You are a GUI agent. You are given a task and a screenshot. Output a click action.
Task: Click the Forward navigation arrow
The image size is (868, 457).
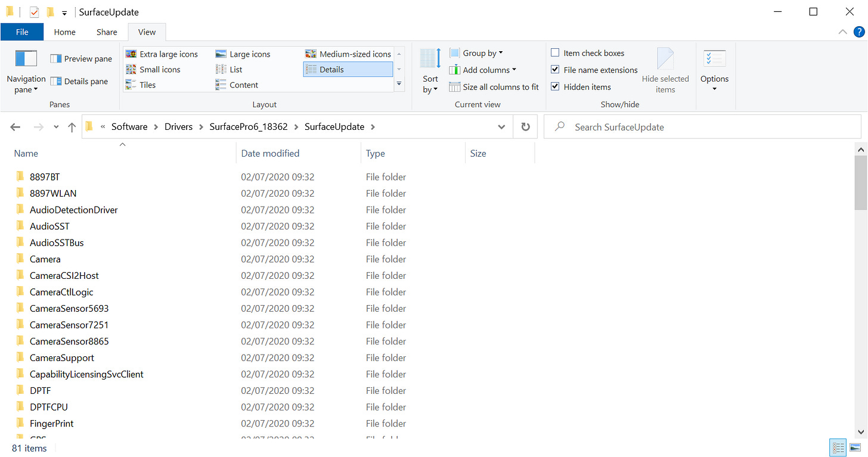[x=38, y=127]
